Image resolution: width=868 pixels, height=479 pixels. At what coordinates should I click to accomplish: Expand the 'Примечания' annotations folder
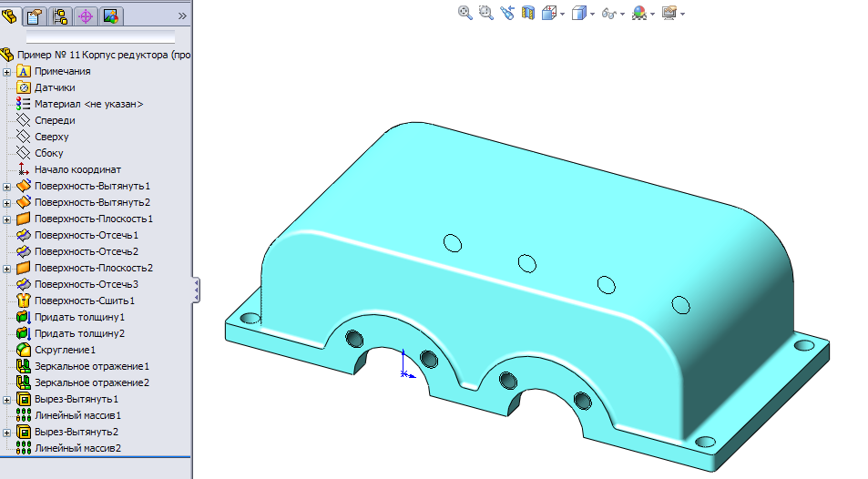(6, 72)
